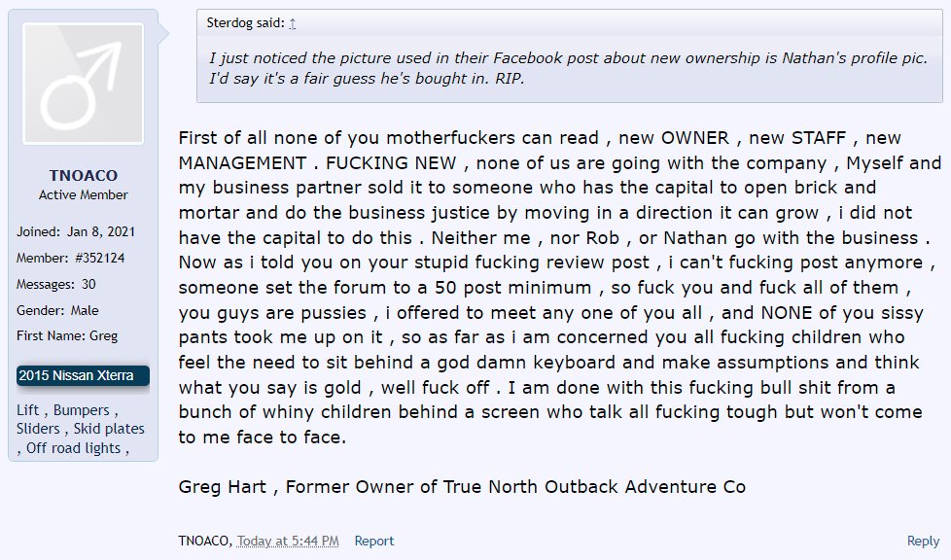Viewport: 951px width, 560px height.
Task: Click the quoted Sterdog message text
Action: pyautogui.click(x=568, y=68)
